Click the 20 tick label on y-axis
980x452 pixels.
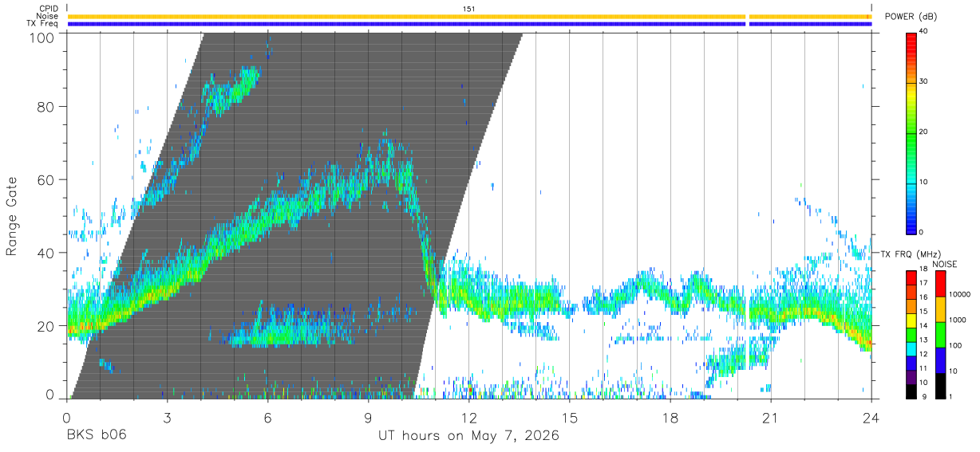[45, 325]
